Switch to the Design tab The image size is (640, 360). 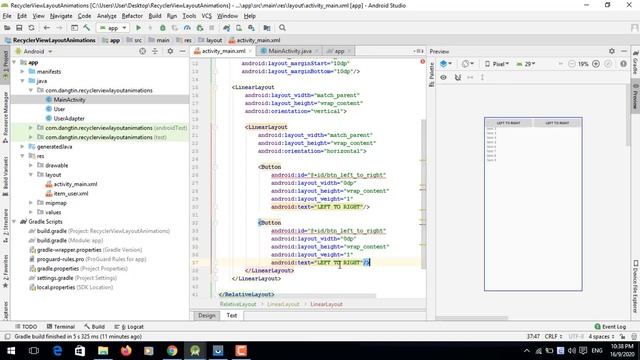(207, 316)
